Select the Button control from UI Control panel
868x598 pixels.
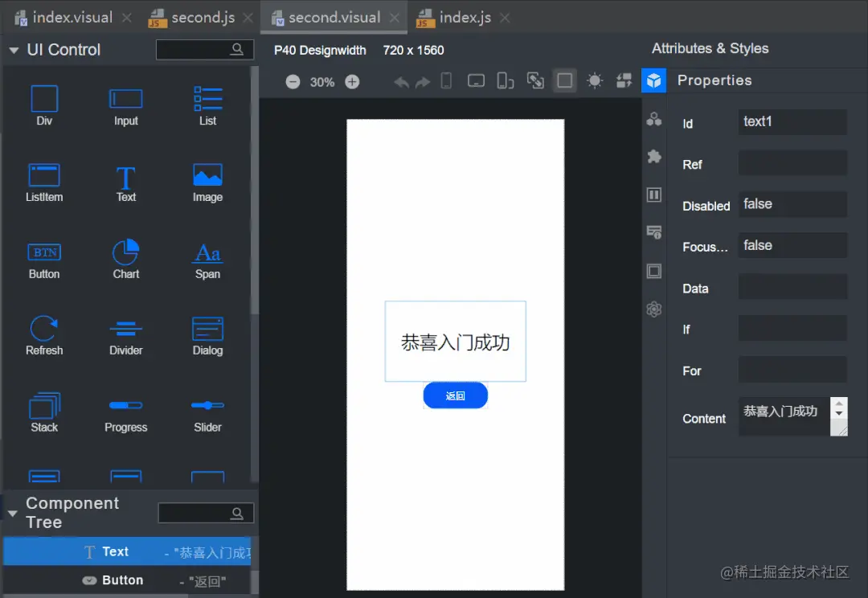click(x=44, y=259)
